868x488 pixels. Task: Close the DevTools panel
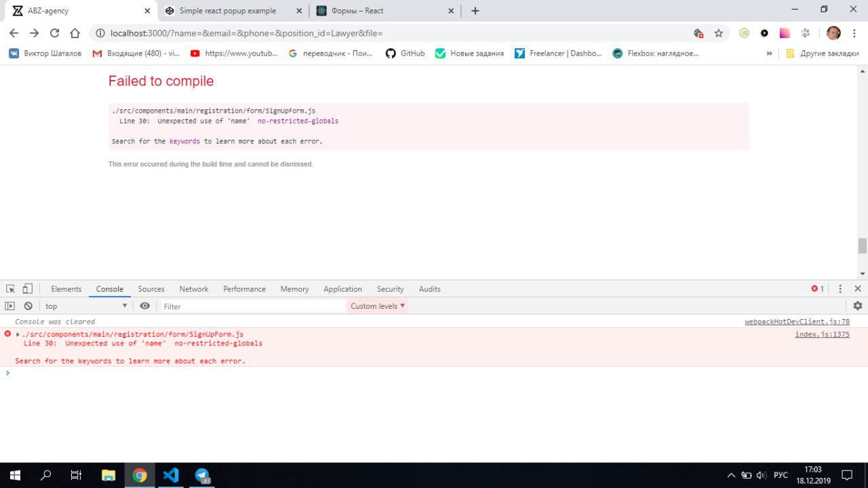pyautogui.click(x=857, y=288)
